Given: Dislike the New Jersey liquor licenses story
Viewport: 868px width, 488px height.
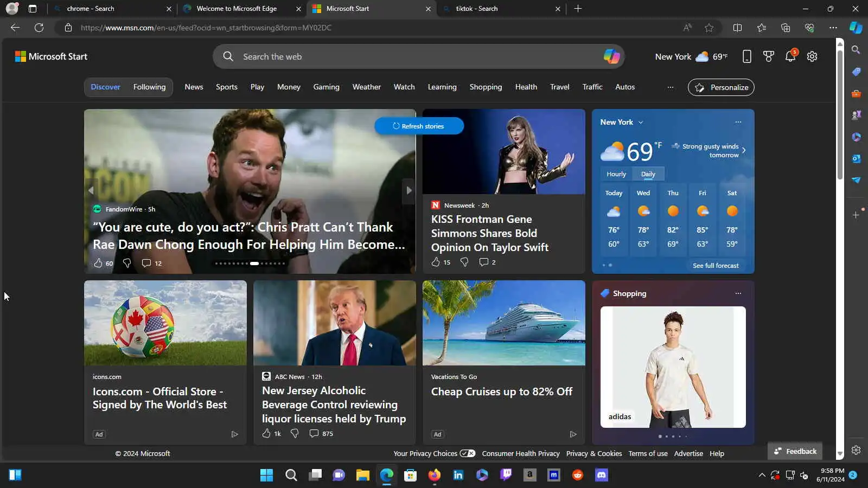Looking at the screenshot, I should [x=295, y=433].
